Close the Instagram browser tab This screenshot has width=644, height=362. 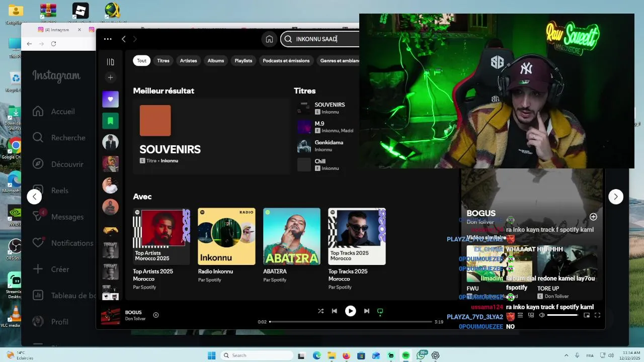coord(79,30)
